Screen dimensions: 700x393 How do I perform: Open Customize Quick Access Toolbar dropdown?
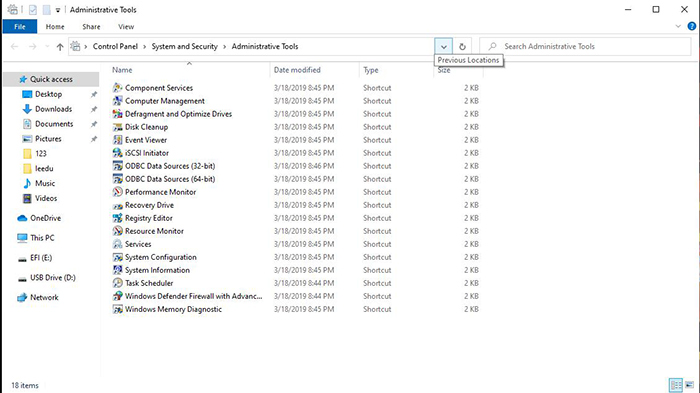[x=58, y=10]
